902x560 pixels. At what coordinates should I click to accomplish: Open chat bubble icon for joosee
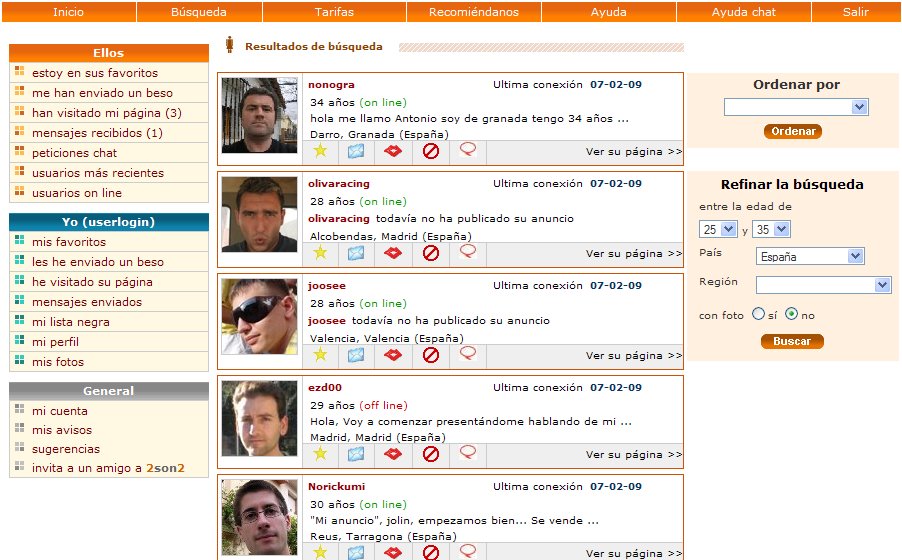pos(468,353)
